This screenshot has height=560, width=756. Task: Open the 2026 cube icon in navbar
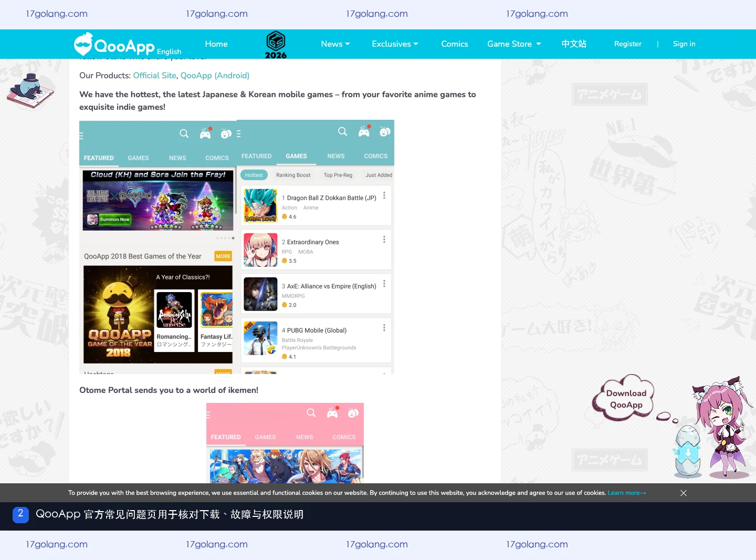coord(276,45)
